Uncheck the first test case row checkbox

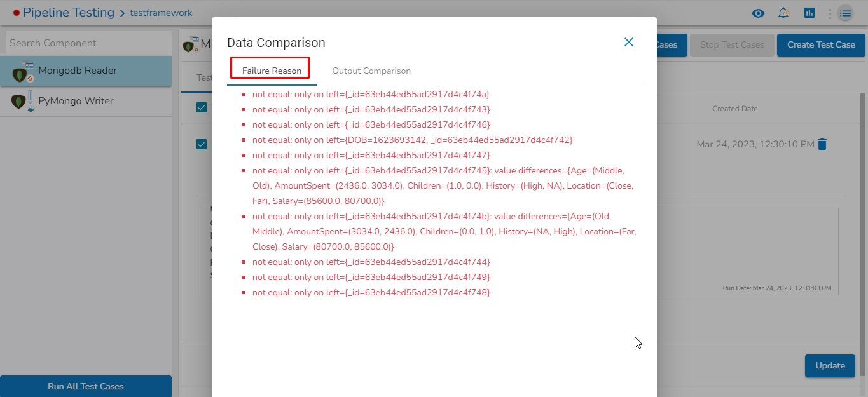point(202,144)
